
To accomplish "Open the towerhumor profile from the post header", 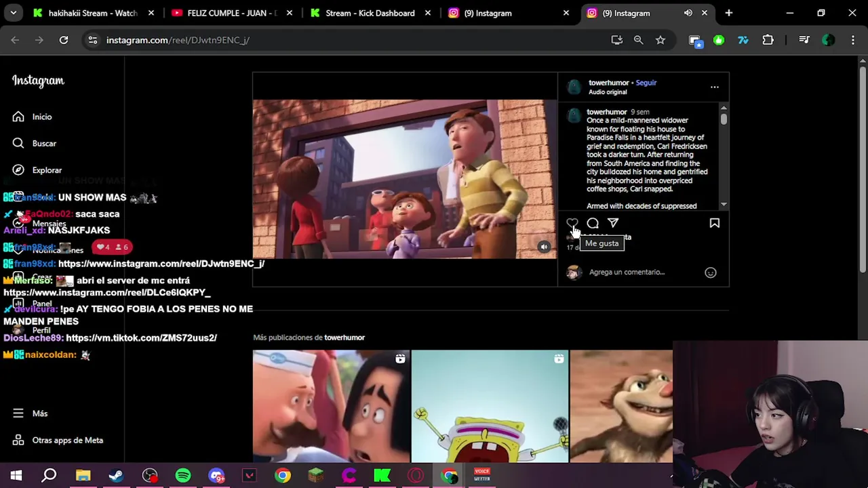I will coord(609,83).
